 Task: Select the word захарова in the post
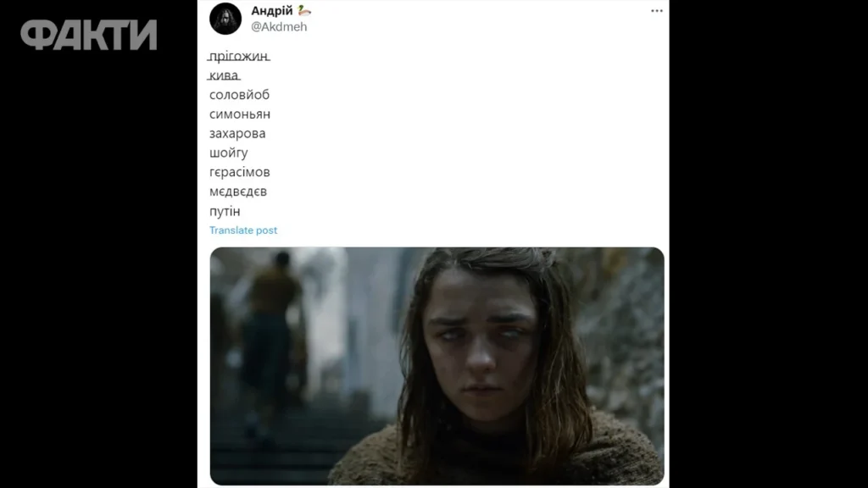click(237, 133)
